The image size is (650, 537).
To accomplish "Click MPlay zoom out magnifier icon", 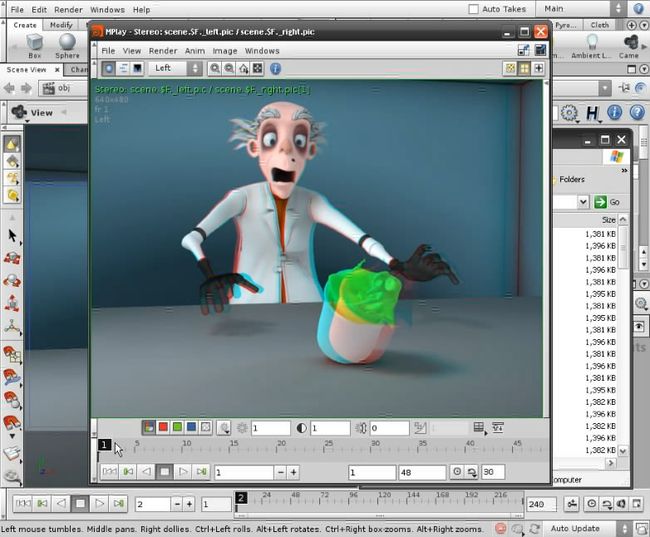I will pyautogui.click(x=229, y=68).
